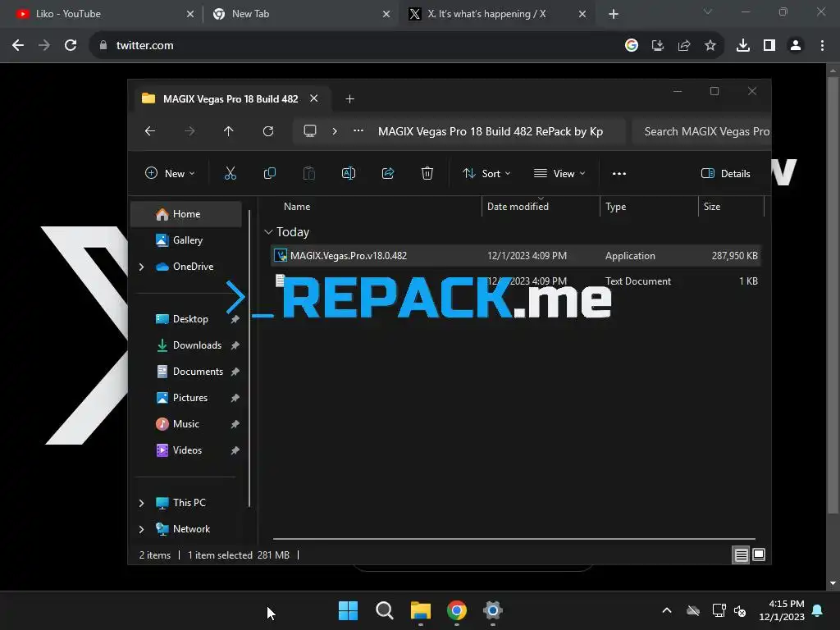Open taskbar Search
This screenshot has height=630, width=840.
point(384,610)
